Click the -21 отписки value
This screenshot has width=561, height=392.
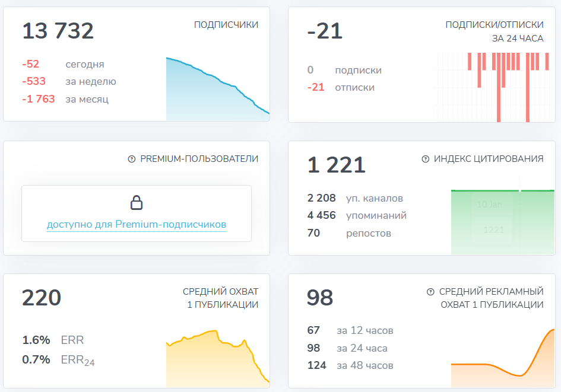point(315,87)
